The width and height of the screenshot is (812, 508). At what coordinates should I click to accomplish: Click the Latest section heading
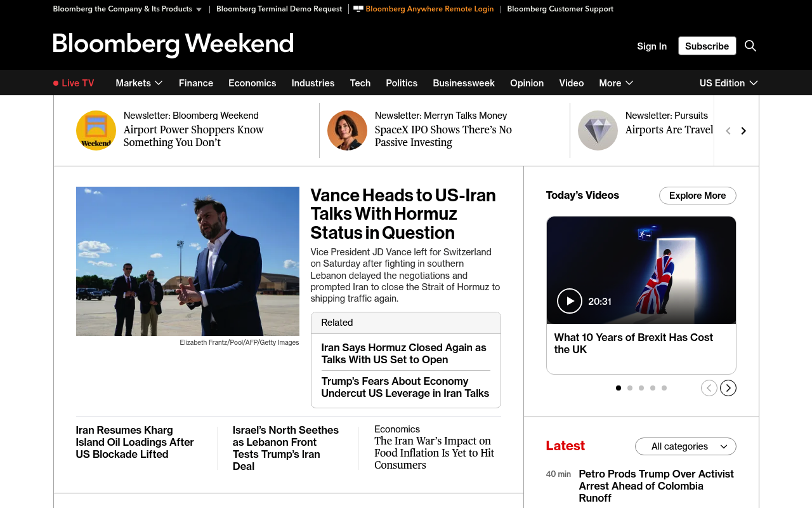click(x=565, y=446)
